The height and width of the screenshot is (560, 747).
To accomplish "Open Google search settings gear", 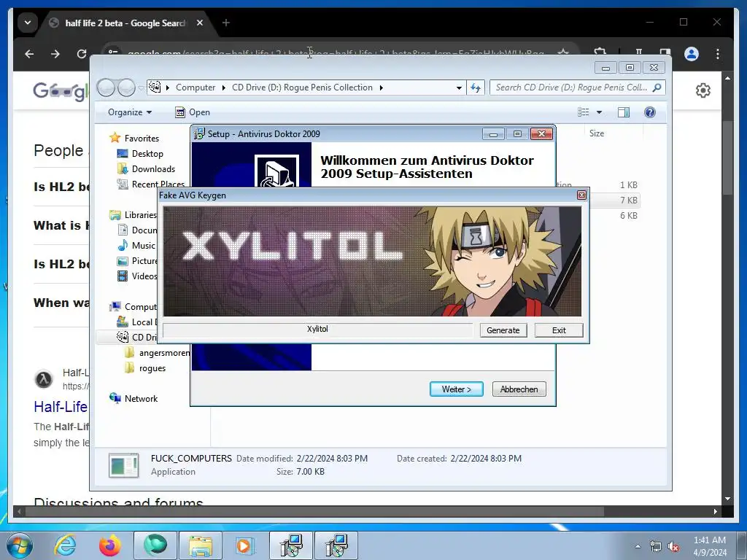I will click(703, 90).
